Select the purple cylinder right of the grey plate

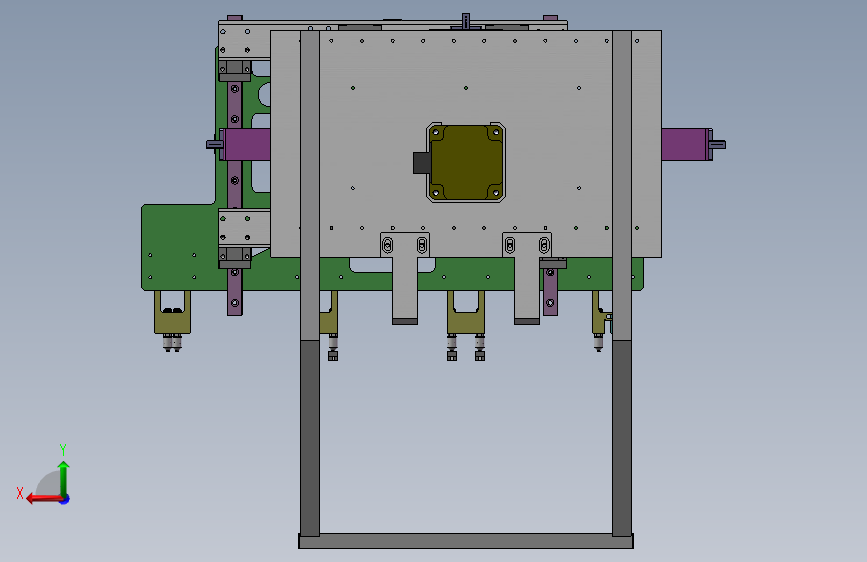pos(685,144)
